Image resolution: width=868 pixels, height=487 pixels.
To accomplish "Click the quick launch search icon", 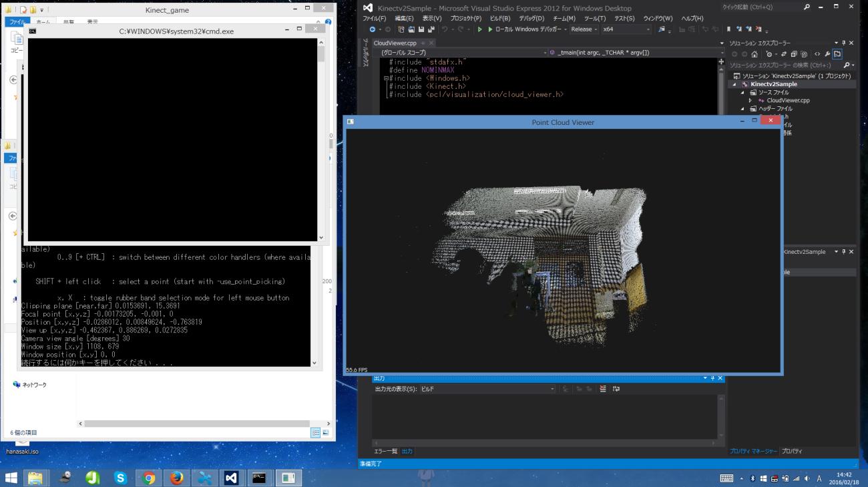I will coord(807,7).
